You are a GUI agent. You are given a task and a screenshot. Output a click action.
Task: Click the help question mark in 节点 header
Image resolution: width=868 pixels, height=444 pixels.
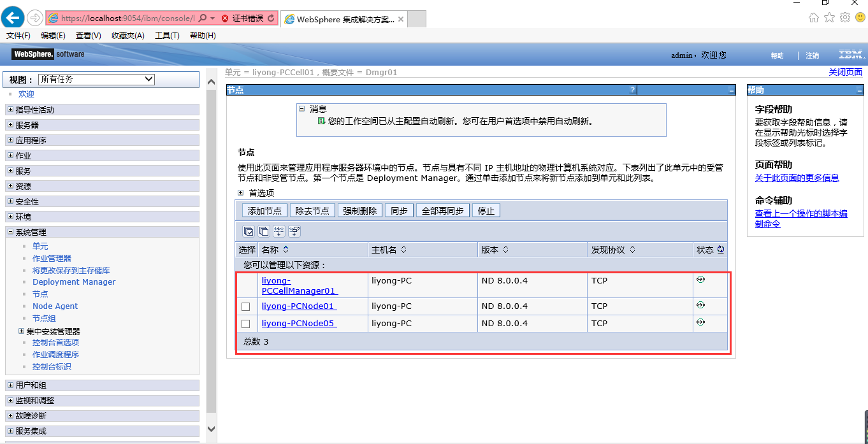coord(632,90)
